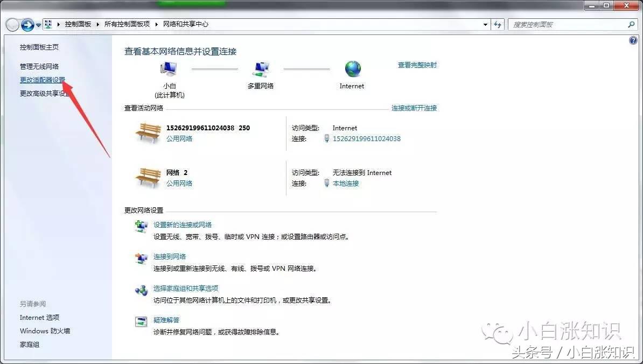This screenshot has width=643, height=364.
Task: Click the Internet globe icon
Action: click(352, 70)
